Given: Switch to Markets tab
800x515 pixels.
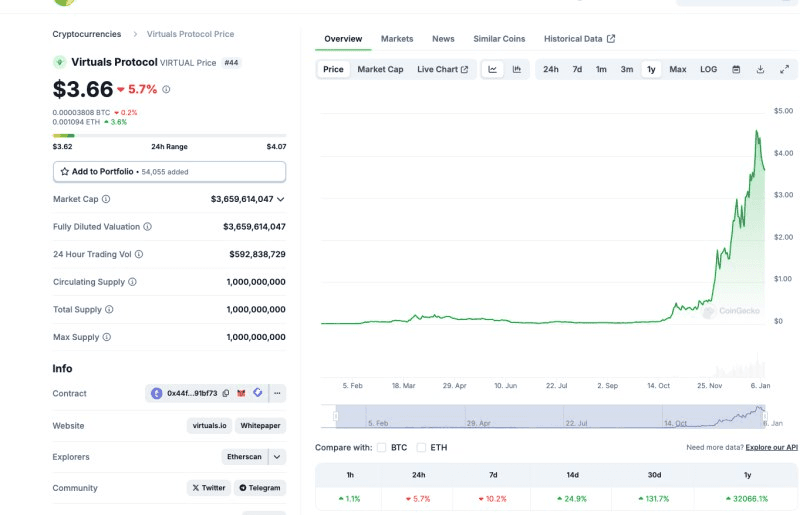Looking at the screenshot, I should click(397, 39).
